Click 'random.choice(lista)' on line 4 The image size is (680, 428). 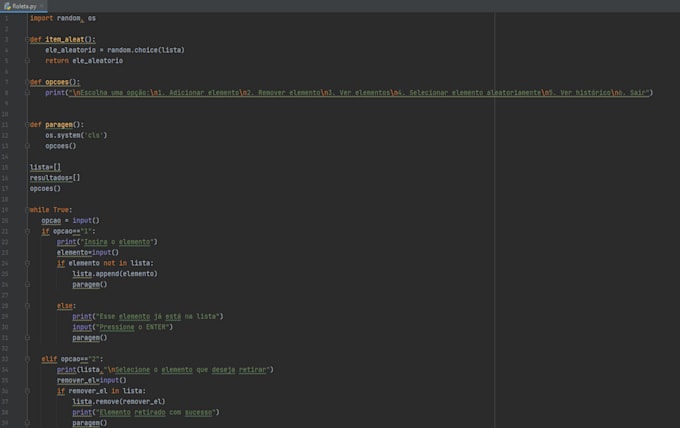click(146, 50)
